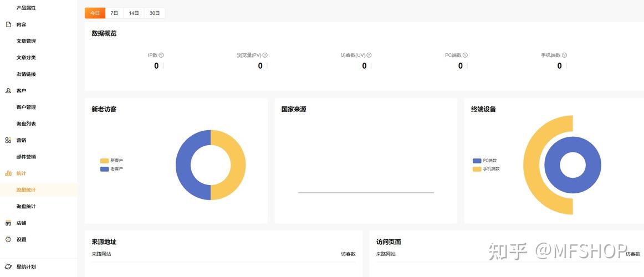Click the 新老访客 panel title
The width and height of the screenshot is (644, 277).
tap(104, 110)
